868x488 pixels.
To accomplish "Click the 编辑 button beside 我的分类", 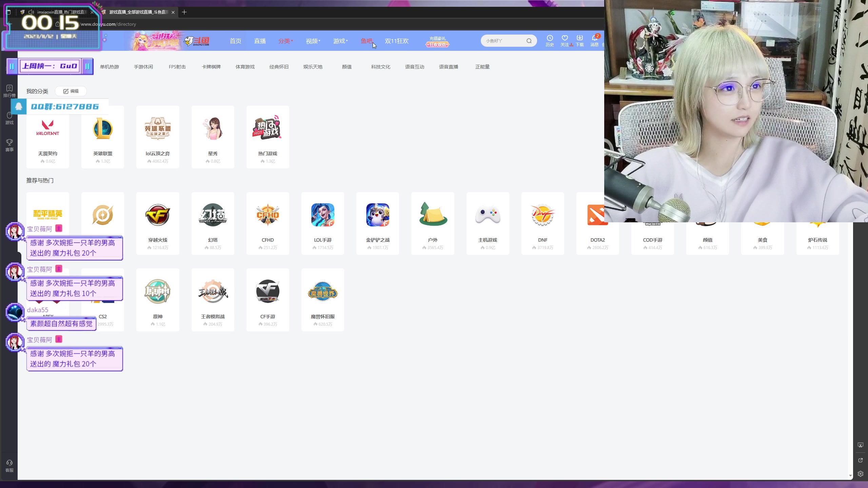I will (x=71, y=91).
